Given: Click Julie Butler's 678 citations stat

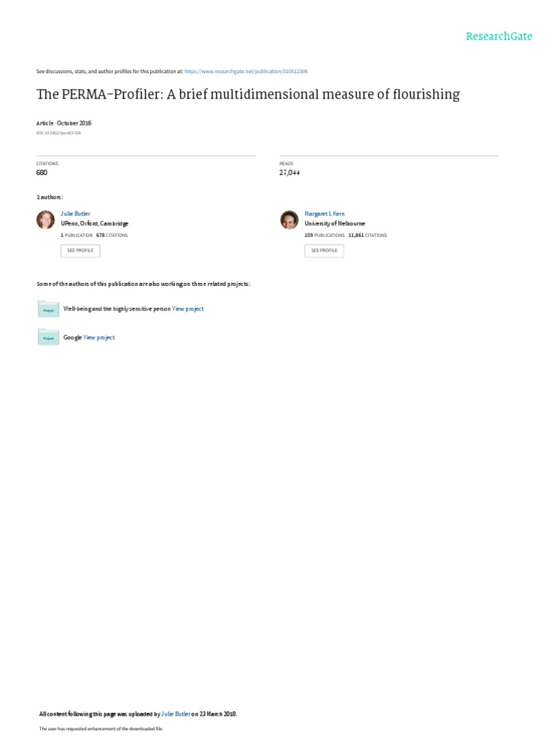Looking at the screenshot, I should point(112,236).
